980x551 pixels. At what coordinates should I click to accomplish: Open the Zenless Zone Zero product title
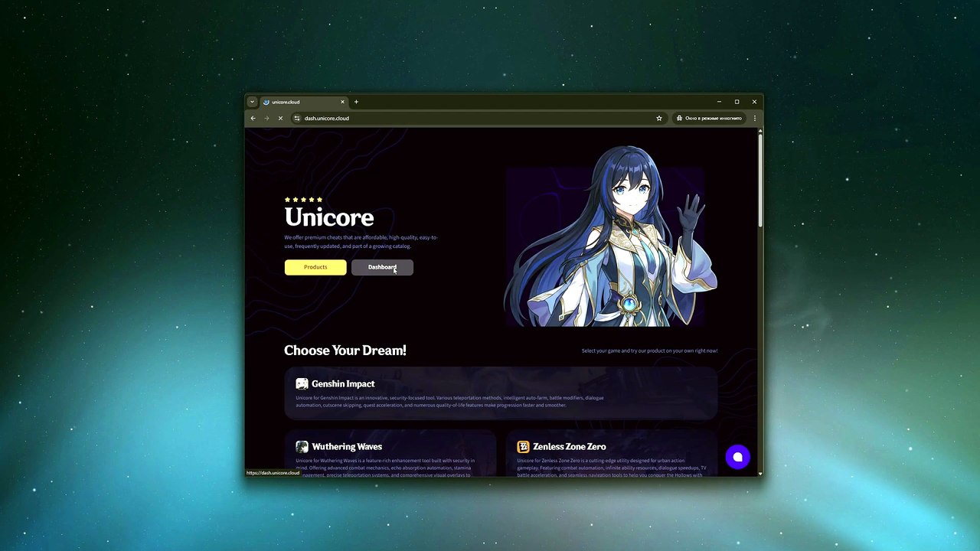570,446
